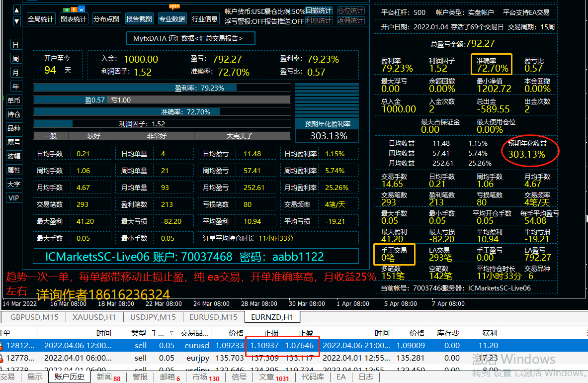Select the eurjpy sell order row
The image size is (588, 383).
tap(294, 358)
